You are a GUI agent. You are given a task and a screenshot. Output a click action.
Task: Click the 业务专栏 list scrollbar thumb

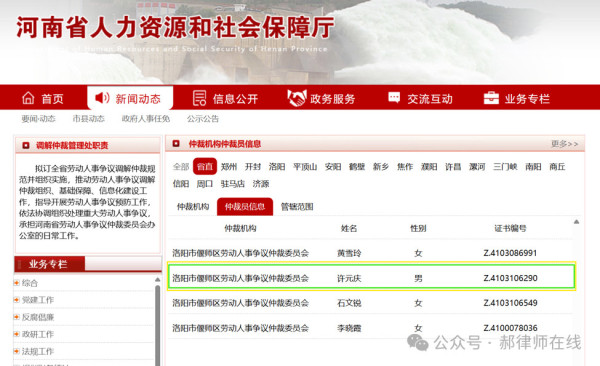(157, 325)
